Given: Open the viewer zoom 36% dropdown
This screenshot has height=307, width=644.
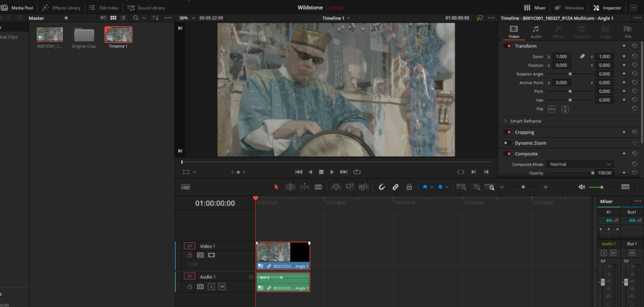Looking at the screenshot, I should click(186, 18).
